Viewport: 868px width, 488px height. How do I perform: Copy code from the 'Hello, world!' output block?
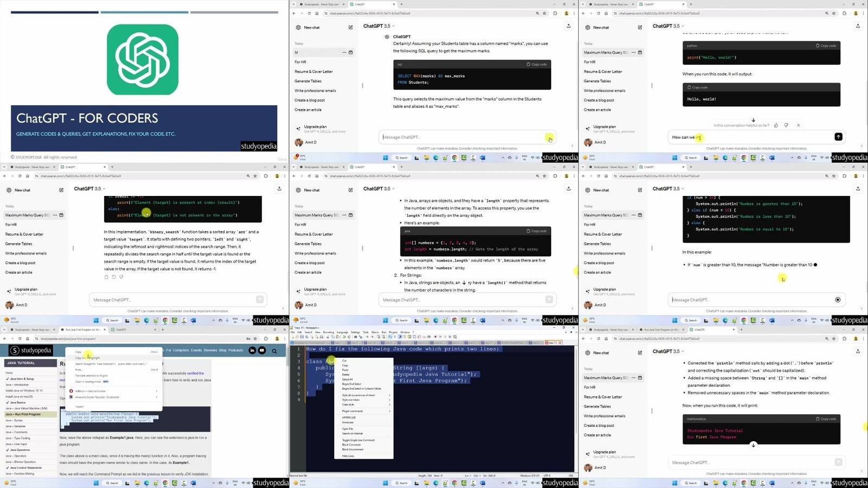coord(698,87)
